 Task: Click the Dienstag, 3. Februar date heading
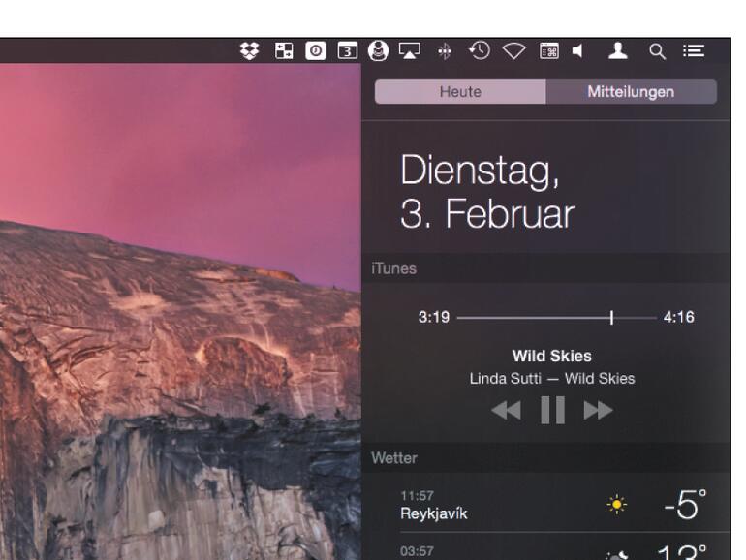pos(487,192)
